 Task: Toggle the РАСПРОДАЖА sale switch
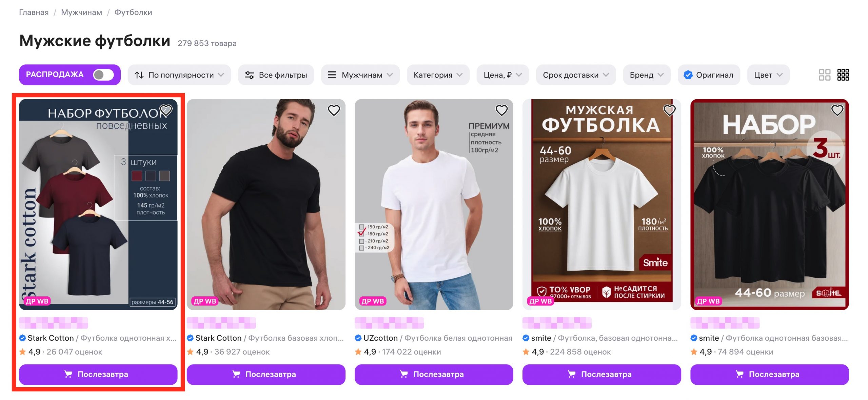tap(103, 75)
